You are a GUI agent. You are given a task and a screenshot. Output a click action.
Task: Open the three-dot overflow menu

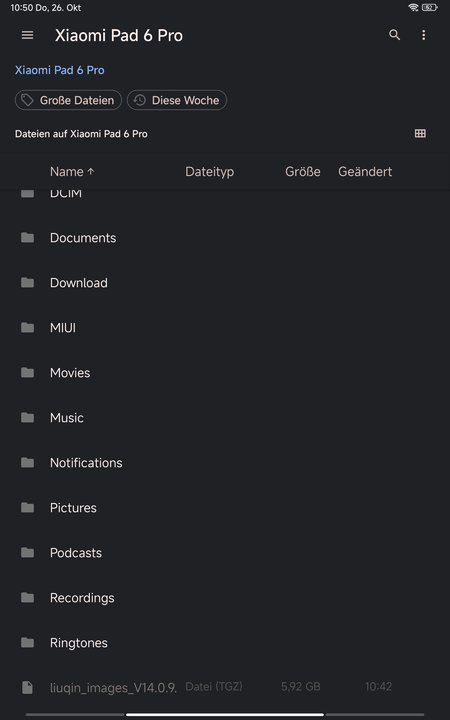point(423,35)
